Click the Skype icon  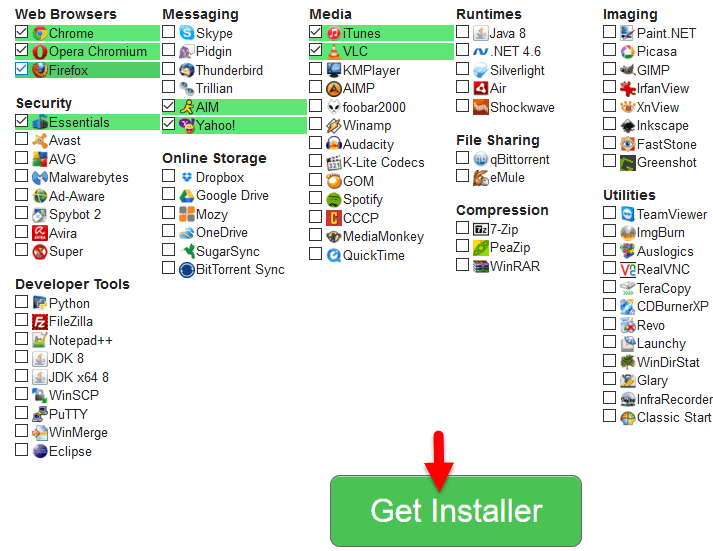click(x=187, y=33)
